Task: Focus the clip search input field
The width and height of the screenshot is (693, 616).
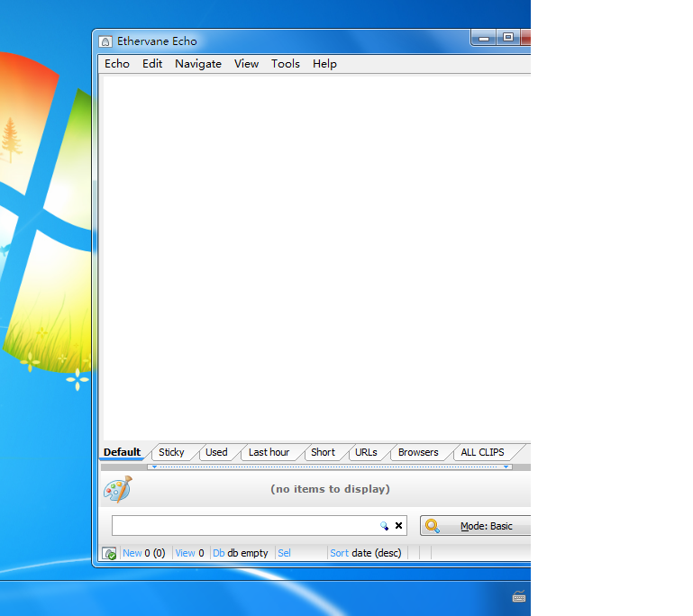Action: point(243,526)
